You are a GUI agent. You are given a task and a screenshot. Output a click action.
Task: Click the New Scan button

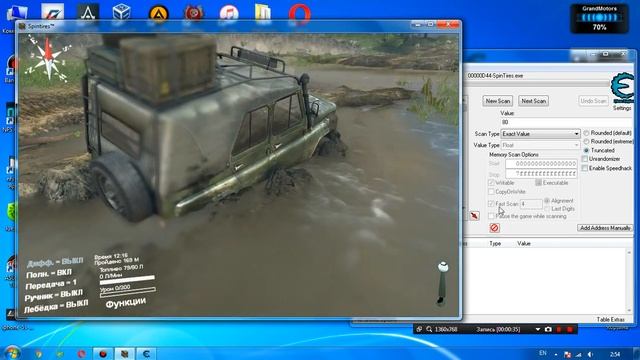tap(498, 101)
